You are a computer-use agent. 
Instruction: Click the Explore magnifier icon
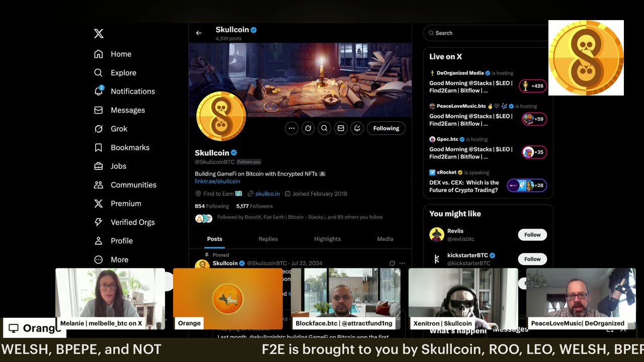pyautogui.click(x=99, y=72)
